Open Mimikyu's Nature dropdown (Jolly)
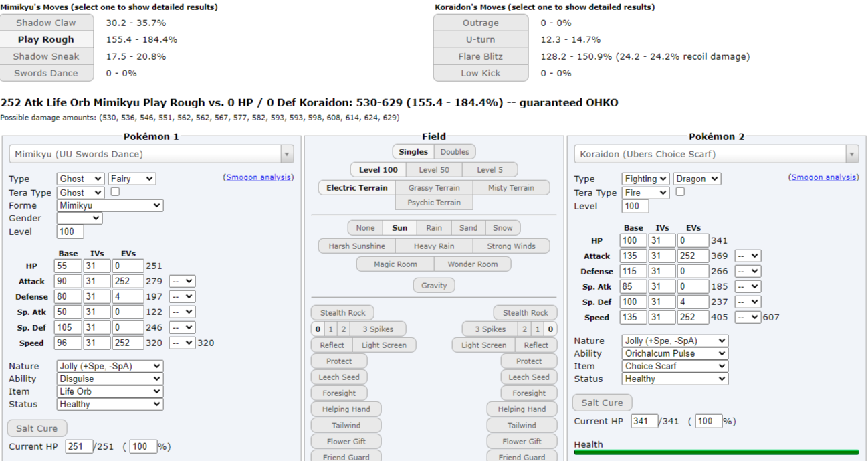 coord(110,366)
